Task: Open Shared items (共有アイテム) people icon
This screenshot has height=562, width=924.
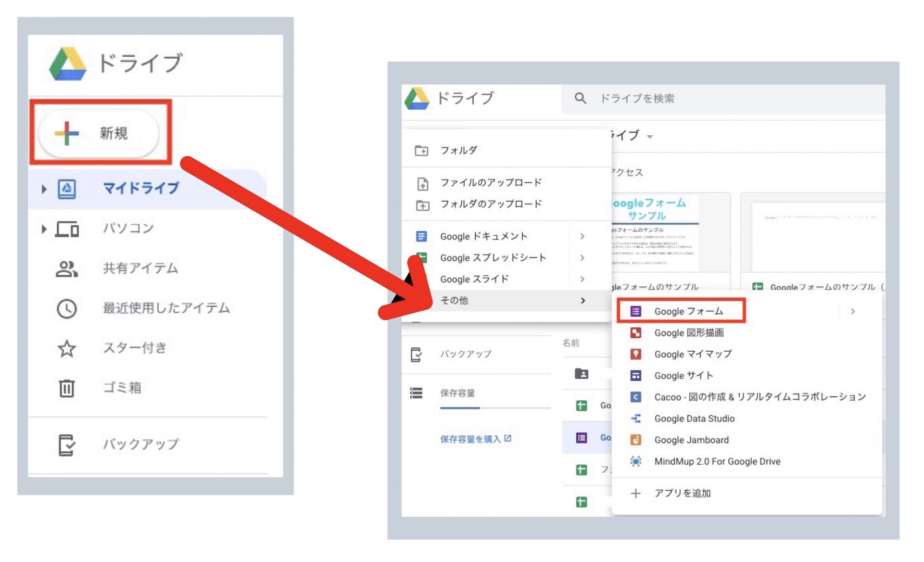Action: pos(67,269)
